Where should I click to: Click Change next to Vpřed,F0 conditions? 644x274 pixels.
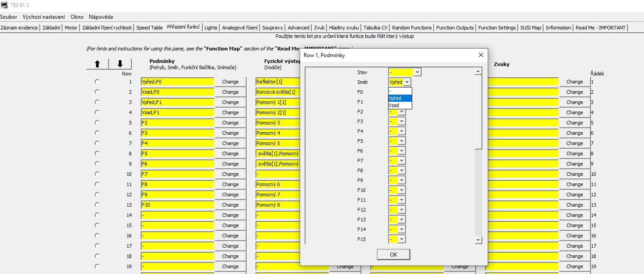tap(230, 82)
